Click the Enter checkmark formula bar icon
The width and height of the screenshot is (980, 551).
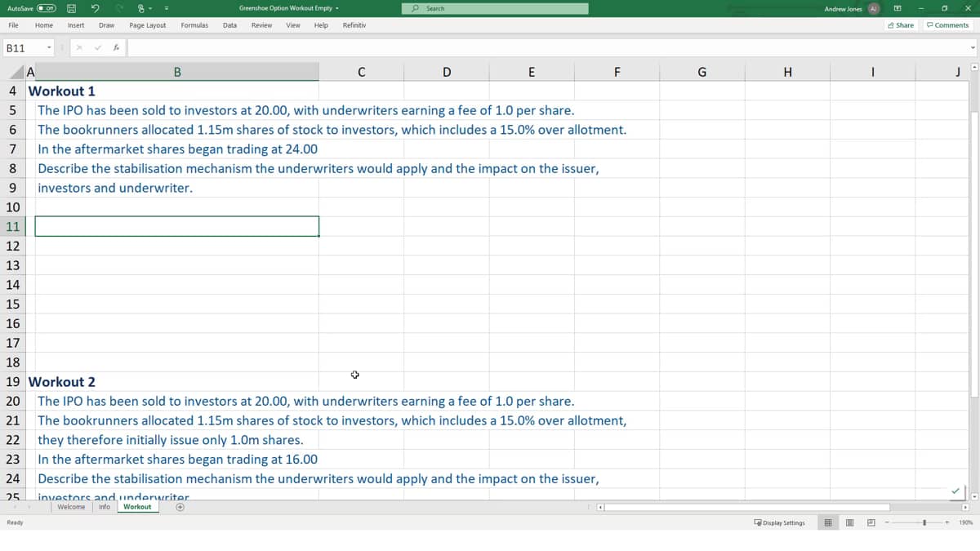coord(97,48)
